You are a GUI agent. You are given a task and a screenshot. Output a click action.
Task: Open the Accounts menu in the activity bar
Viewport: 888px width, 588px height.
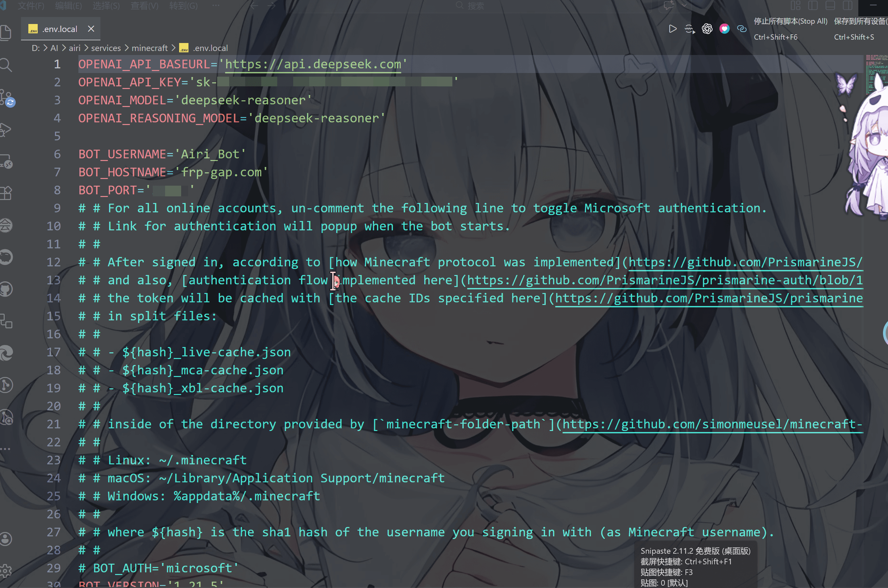[x=6, y=539]
